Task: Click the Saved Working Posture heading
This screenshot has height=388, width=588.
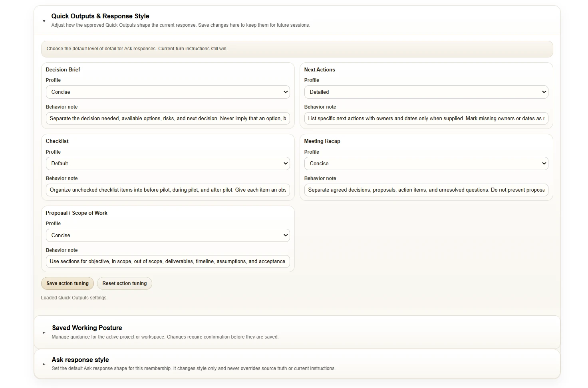Action: tap(87, 328)
